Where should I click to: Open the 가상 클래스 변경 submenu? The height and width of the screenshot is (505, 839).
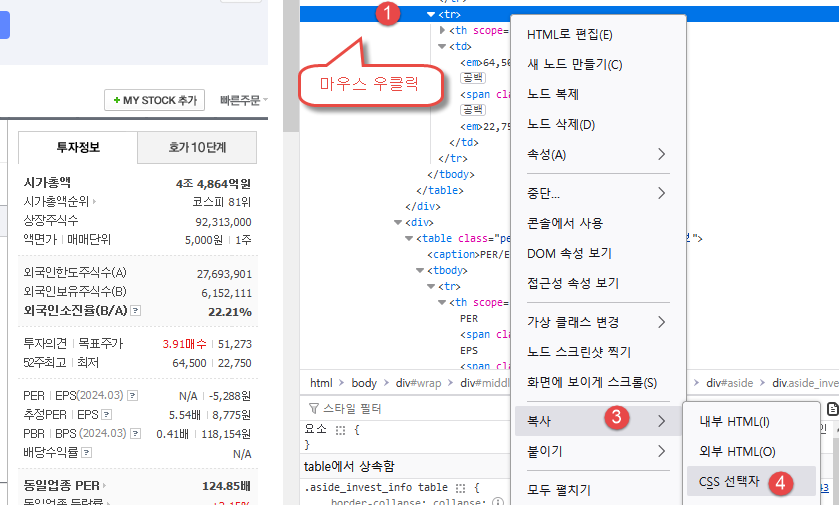click(598, 322)
